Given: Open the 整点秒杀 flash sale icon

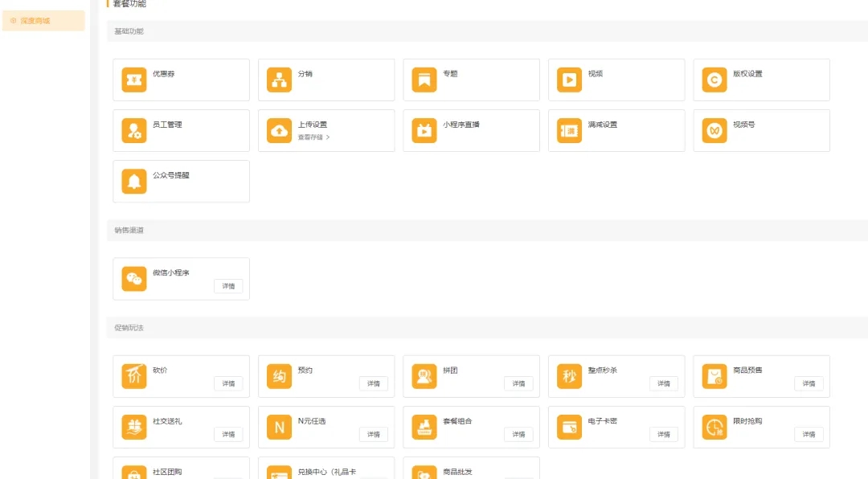Looking at the screenshot, I should [x=569, y=376].
